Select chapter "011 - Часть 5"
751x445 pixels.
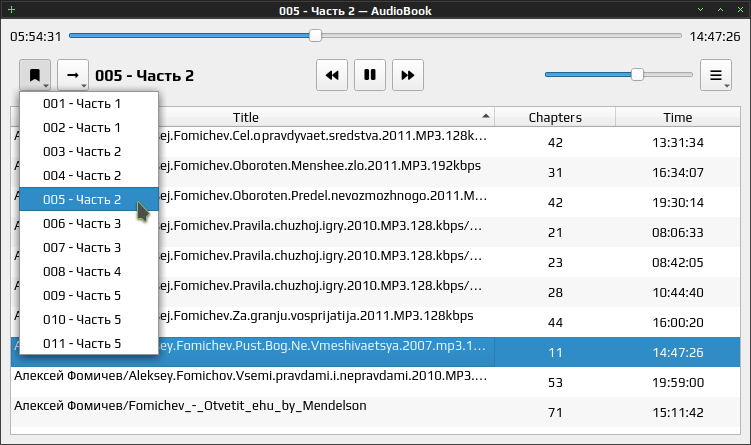[89, 343]
